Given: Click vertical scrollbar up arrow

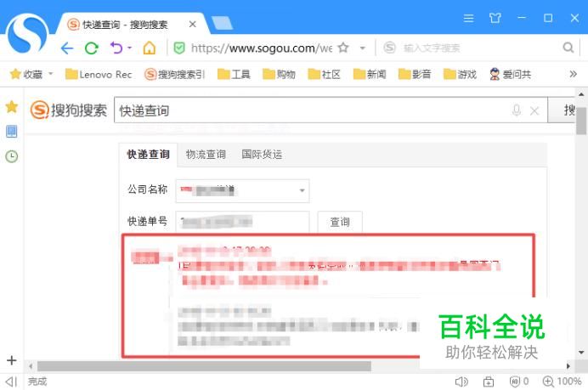Looking at the screenshot, I should [581, 94].
